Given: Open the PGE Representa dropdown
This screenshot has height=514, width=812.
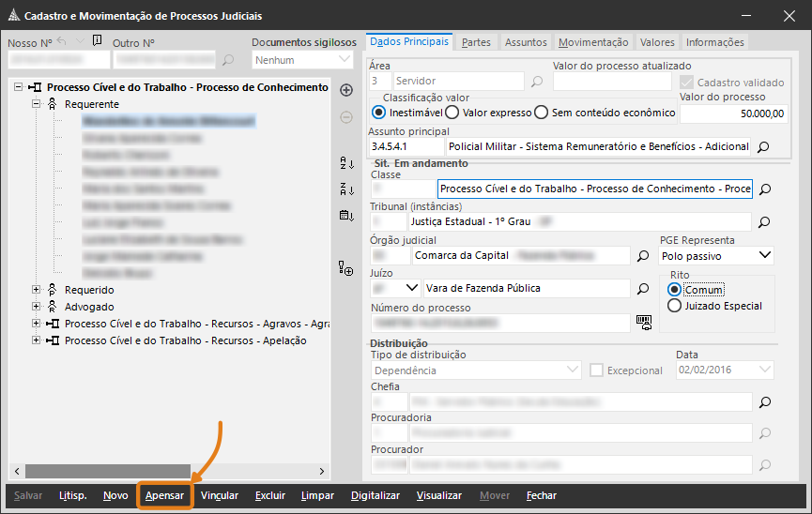Looking at the screenshot, I should [764, 255].
